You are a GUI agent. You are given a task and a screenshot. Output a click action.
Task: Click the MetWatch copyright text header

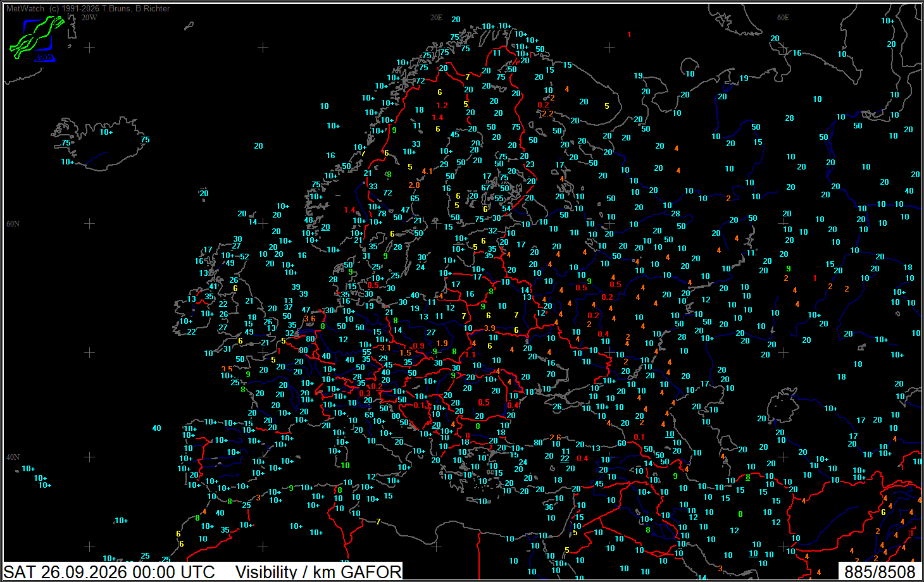point(88,8)
